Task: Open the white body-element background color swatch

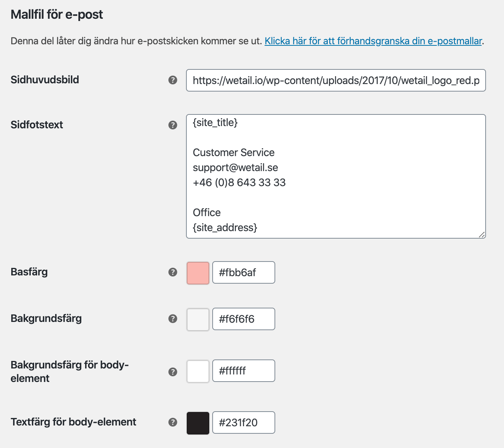Action: [x=198, y=371]
